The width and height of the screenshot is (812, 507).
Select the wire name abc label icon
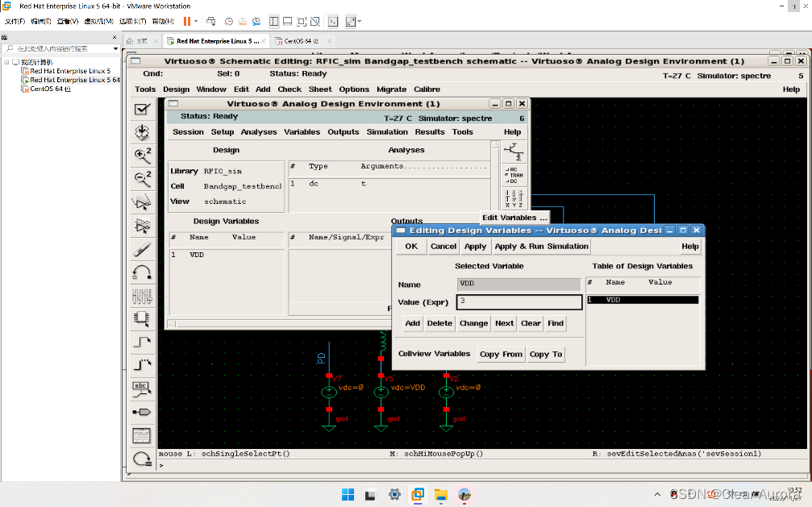[x=142, y=389]
